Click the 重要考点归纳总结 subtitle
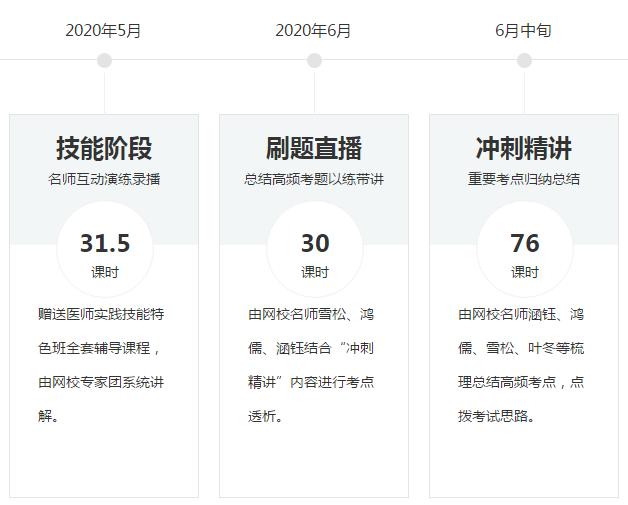This screenshot has width=628, height=505. 524,180
